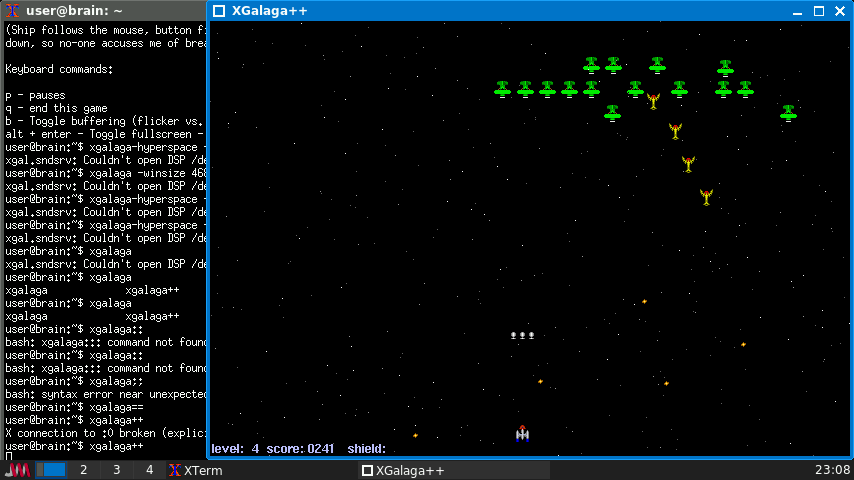Switch to virtual desktop 3
This screenshot has height=480, width=854.
[116, 470]
